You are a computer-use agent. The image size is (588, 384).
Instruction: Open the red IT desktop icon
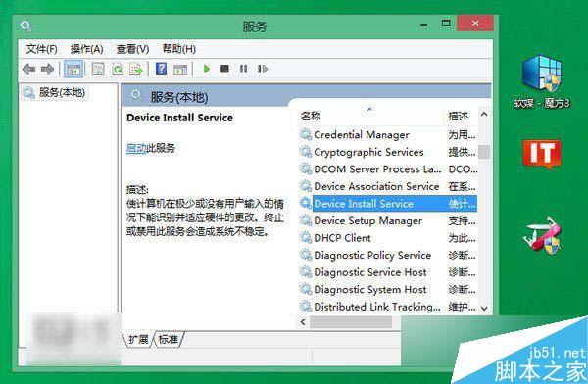tap(542, 154)
